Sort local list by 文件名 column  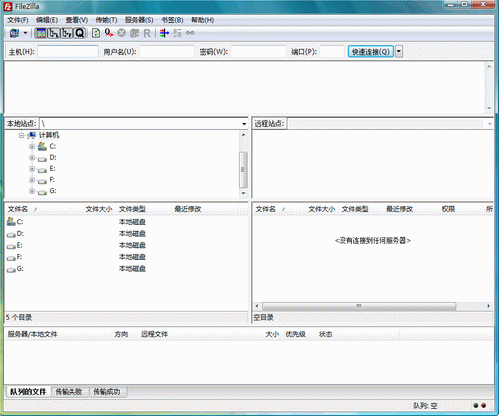(x=18, y=209)
